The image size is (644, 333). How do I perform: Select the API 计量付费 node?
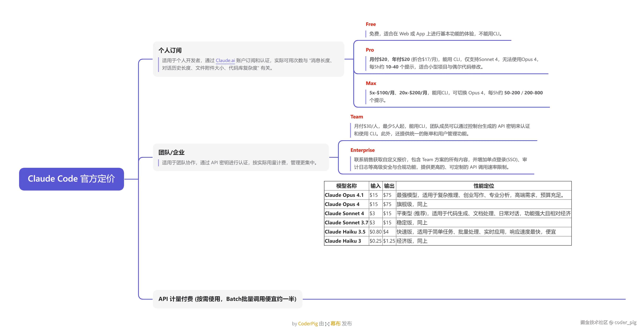coord(227,299)
